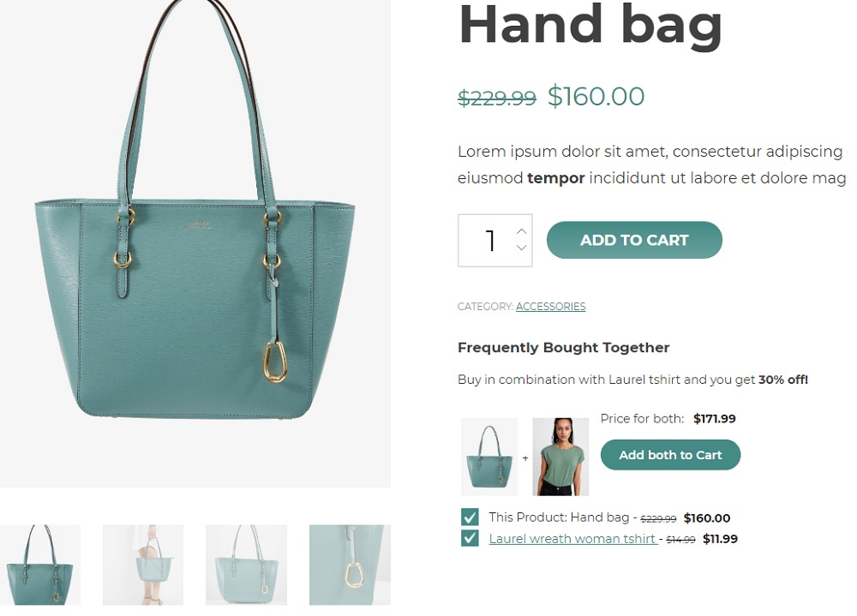857x616 pixels.
Task: Uncheck the This Product: Hand bag checkbox
Action: pyautogui.click(x=470, y=517)
